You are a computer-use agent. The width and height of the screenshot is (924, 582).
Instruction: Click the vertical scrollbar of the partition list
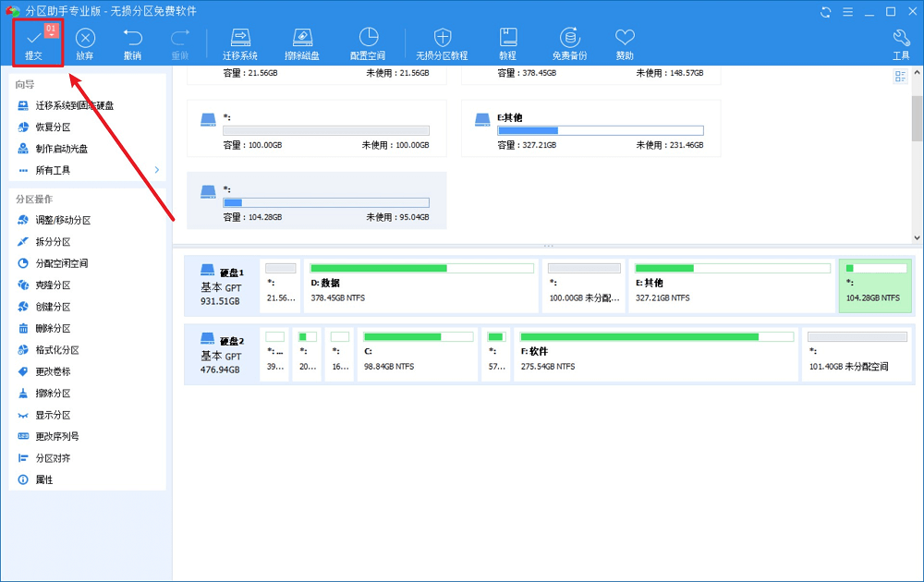click(917, 120)
